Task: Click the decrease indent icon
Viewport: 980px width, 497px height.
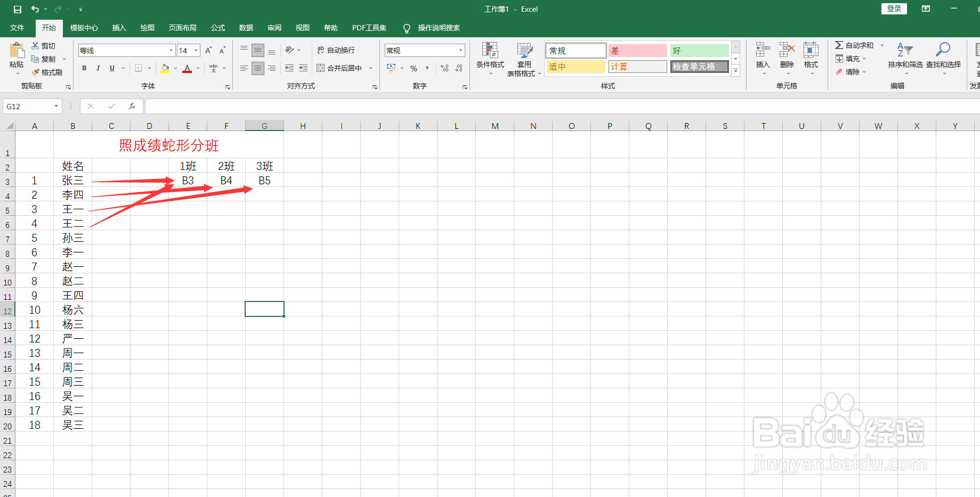Action: tap(289, 68)
